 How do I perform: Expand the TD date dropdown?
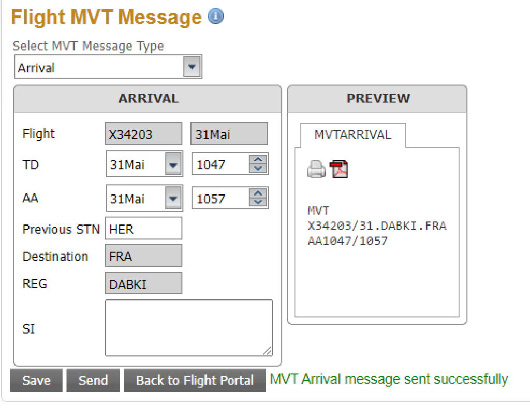click(x=173, y=165)
